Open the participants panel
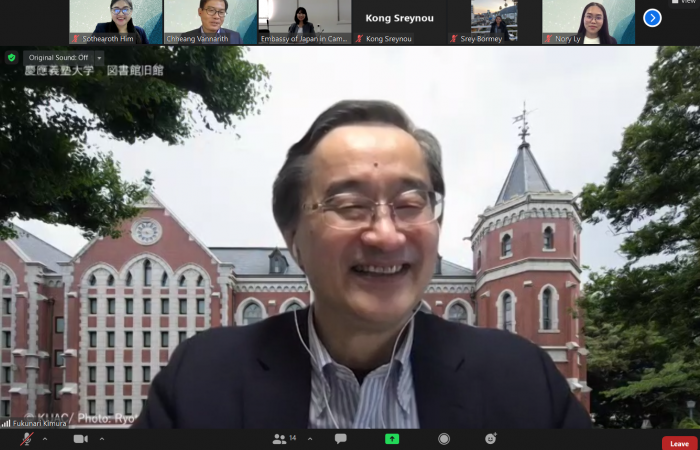 click(280, 439)
